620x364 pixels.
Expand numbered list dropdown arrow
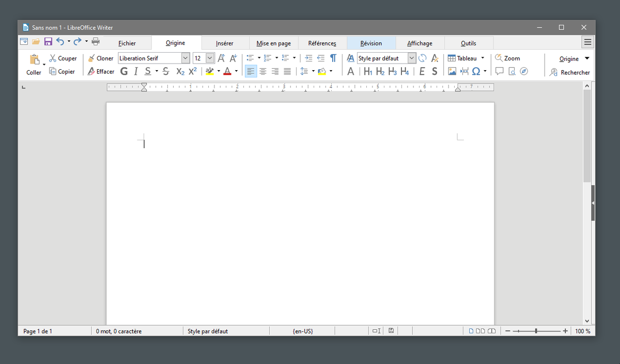point(276,58)
